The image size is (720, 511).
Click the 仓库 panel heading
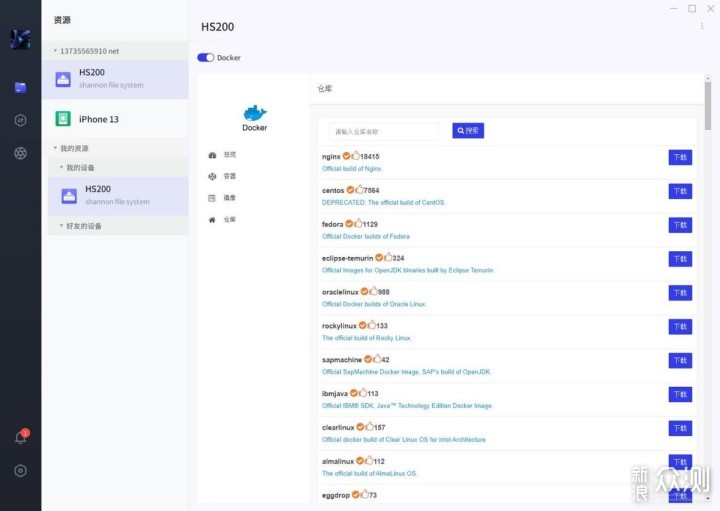pyautogui.click(x=325, y=89)
